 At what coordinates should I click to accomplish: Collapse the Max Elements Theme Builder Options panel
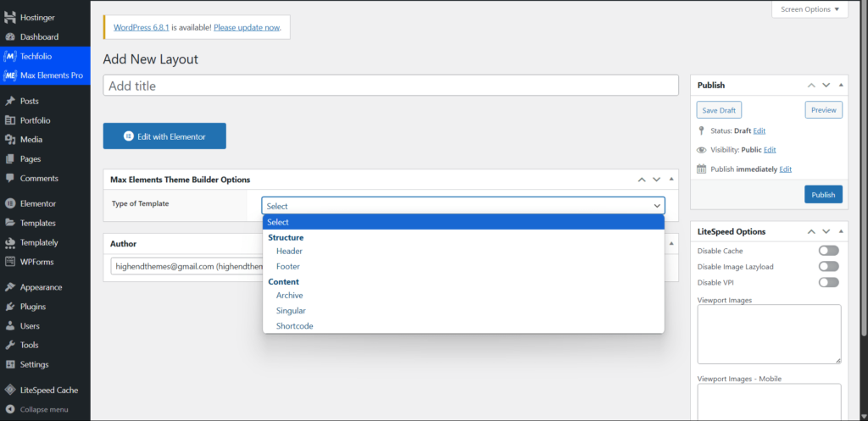click(x=671, y=180)
